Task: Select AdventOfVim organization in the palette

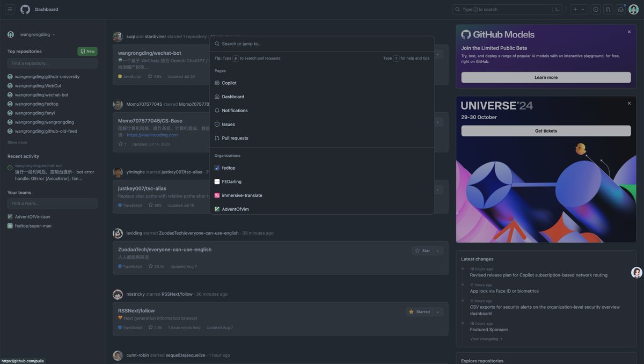Action: pyautogui.click(x=322, y=209)
